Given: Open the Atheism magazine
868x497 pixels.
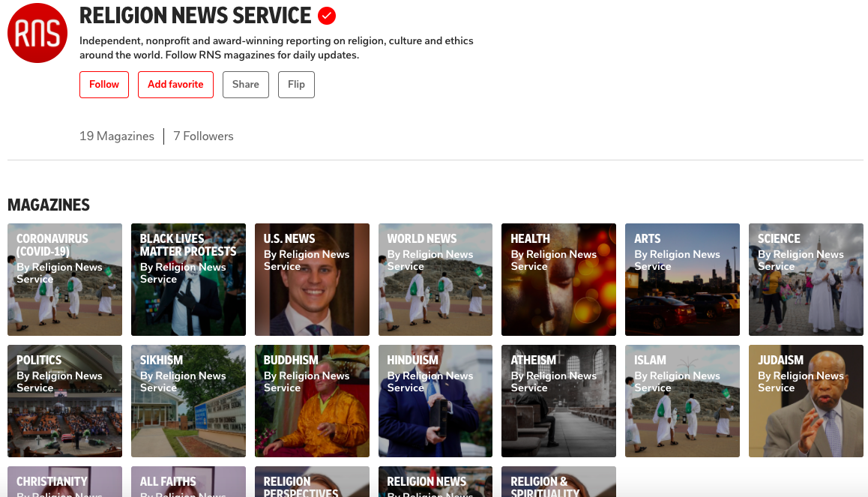Looking at the screenshot, I should [x=558, y=400].
